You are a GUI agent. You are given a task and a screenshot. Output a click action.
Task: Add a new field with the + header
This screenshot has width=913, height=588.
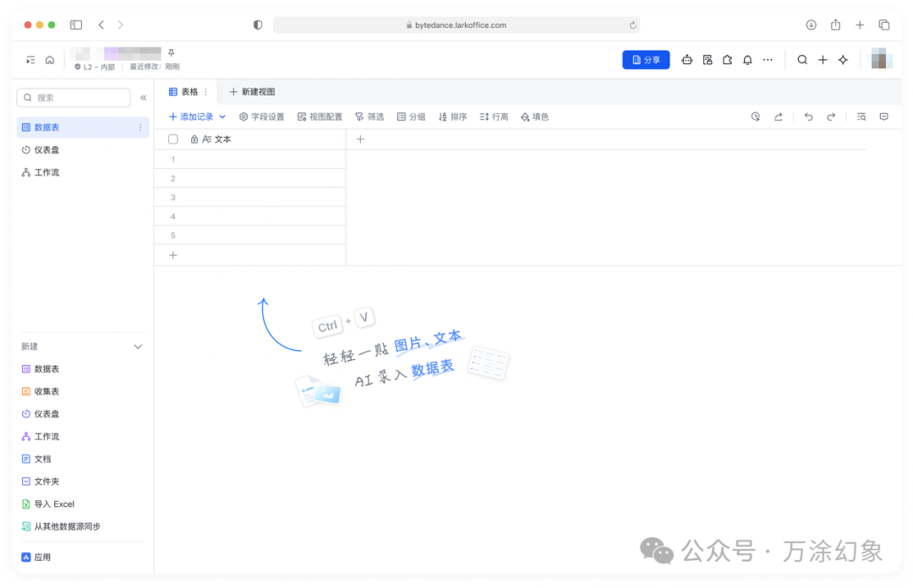[x=361, y=138]
